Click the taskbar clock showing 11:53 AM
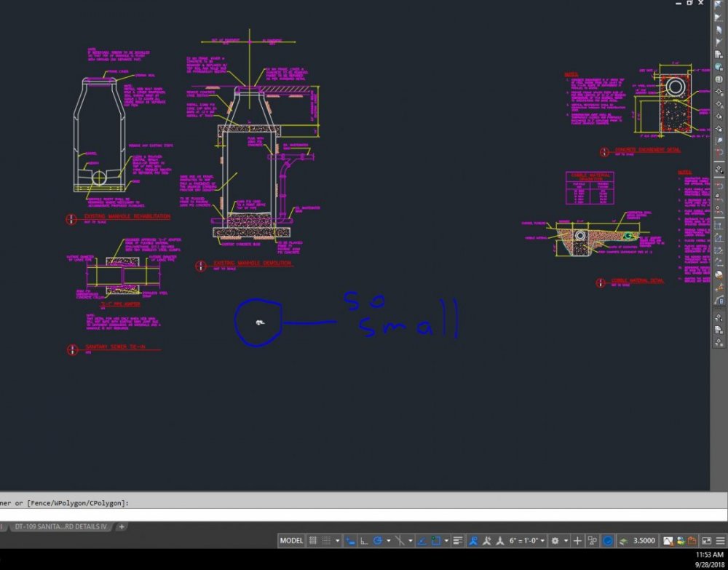Viewport: 728px width, 570px height. click(709, 555)
